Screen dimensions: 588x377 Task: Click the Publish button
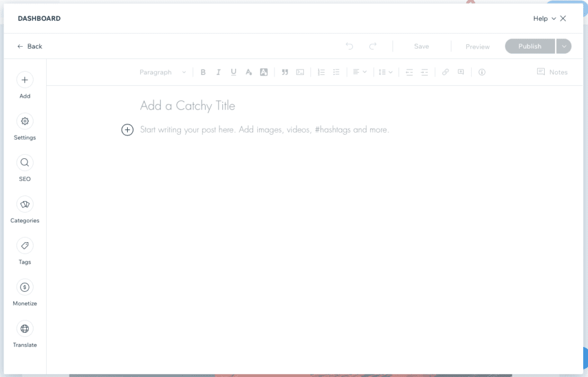pos(529,46)
